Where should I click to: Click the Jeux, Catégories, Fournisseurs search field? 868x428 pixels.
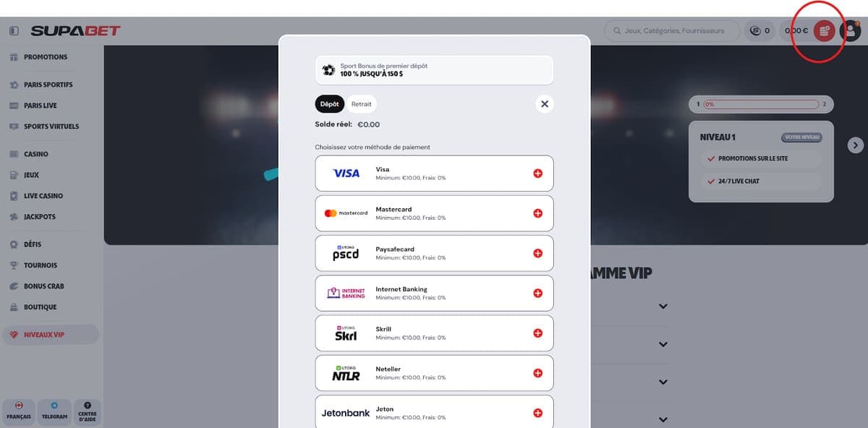coord(672,31)
